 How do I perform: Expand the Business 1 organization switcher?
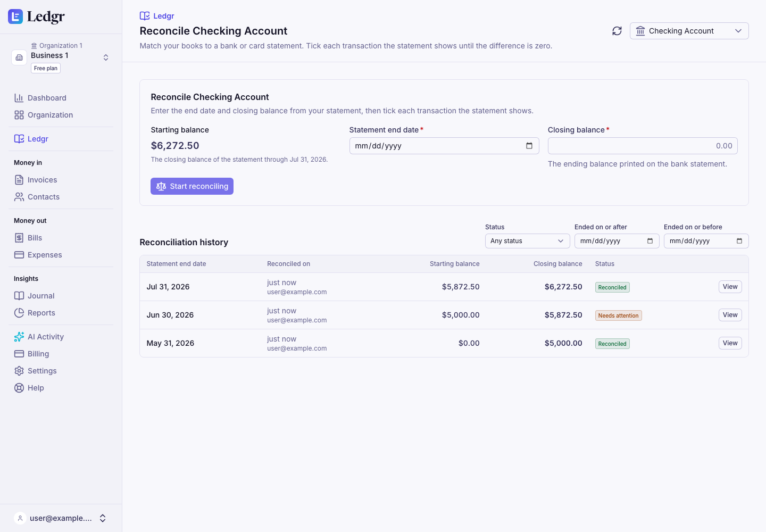(x=106, y=57)
